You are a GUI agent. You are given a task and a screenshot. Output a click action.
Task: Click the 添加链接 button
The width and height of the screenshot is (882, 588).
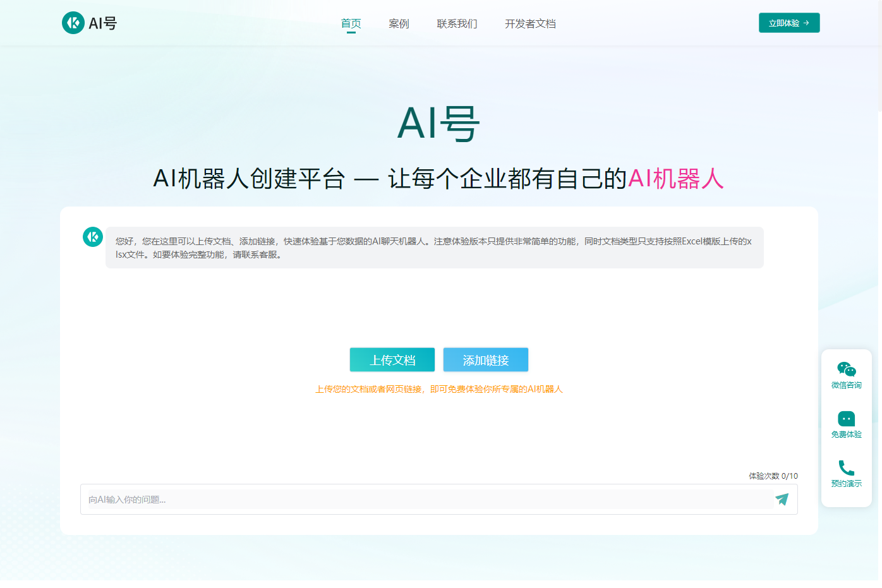coord(486,360)
